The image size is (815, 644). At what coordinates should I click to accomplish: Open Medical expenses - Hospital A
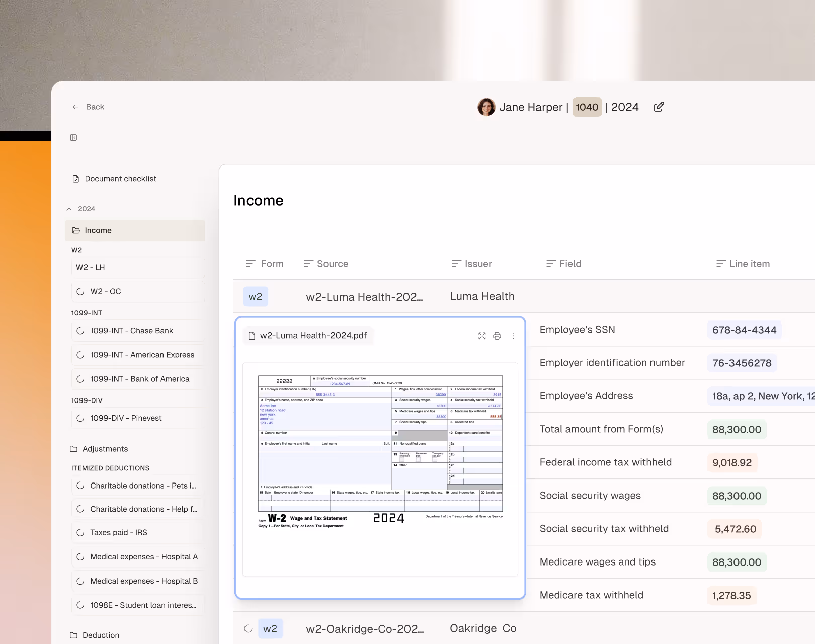point(138,557)
